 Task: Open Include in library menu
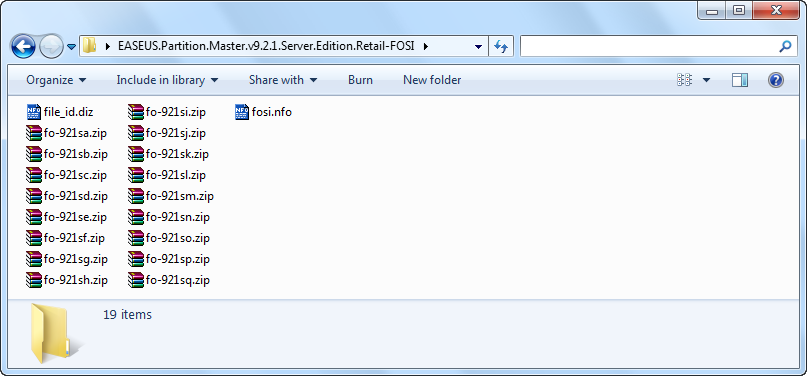167,80
